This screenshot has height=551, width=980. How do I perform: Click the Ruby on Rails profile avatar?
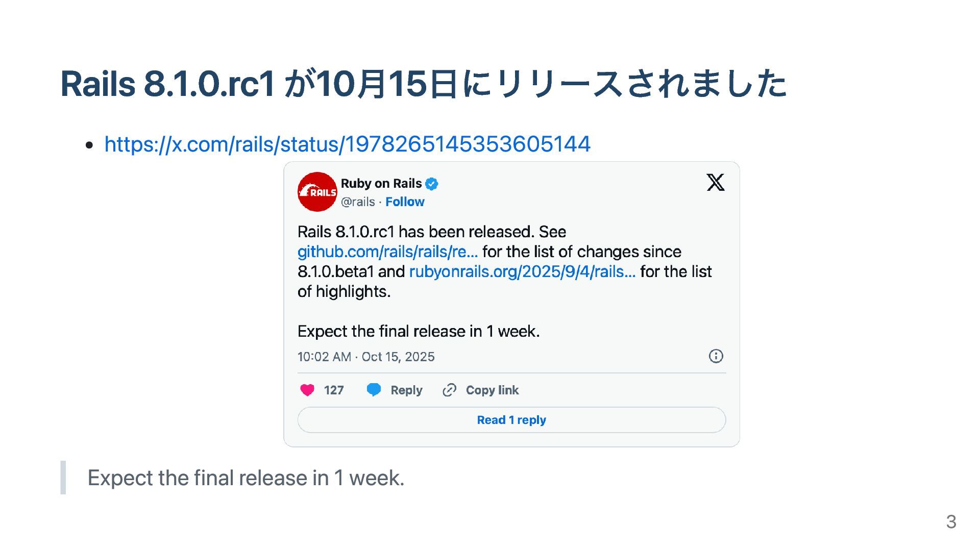tap(317, 192)
